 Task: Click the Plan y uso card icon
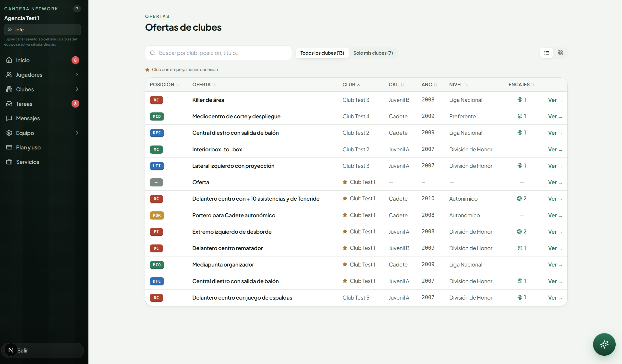9,147
